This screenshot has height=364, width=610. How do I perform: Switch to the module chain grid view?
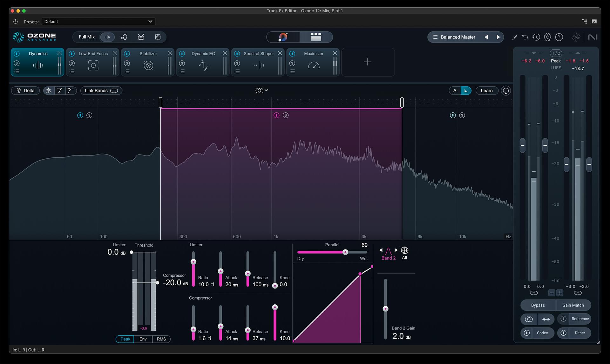pos(316,37)
